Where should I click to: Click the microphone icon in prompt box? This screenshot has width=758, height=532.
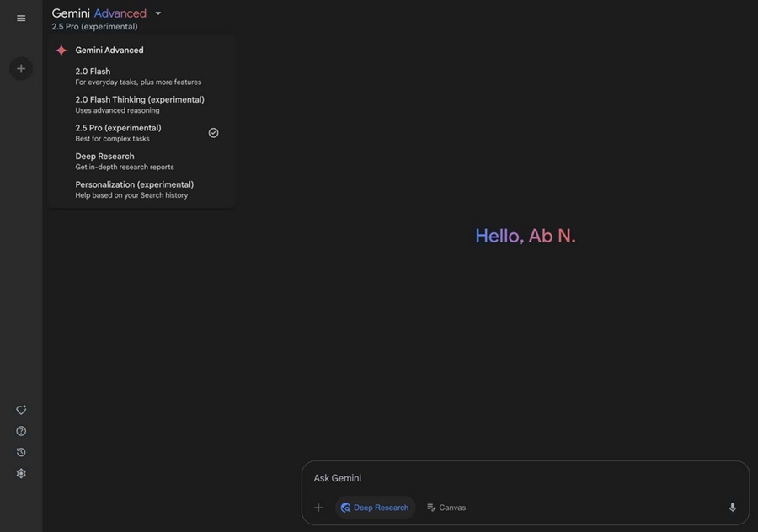tap(733, 508)
